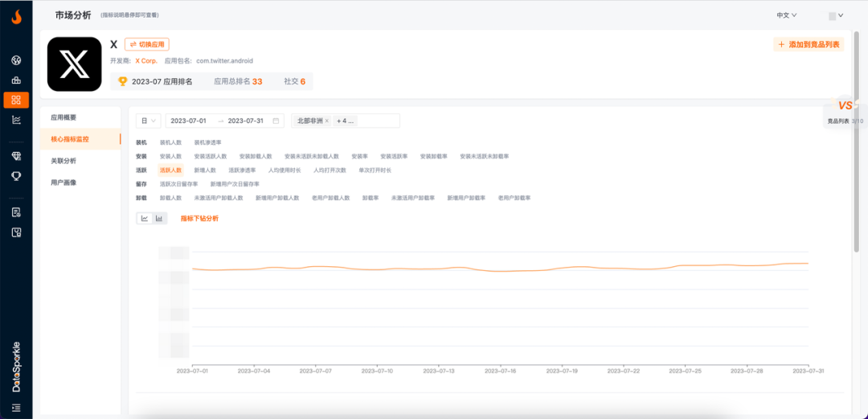Viewport: 868px width, 419px height.
Task: Click the calendar icon in date range
Action: 276,121
